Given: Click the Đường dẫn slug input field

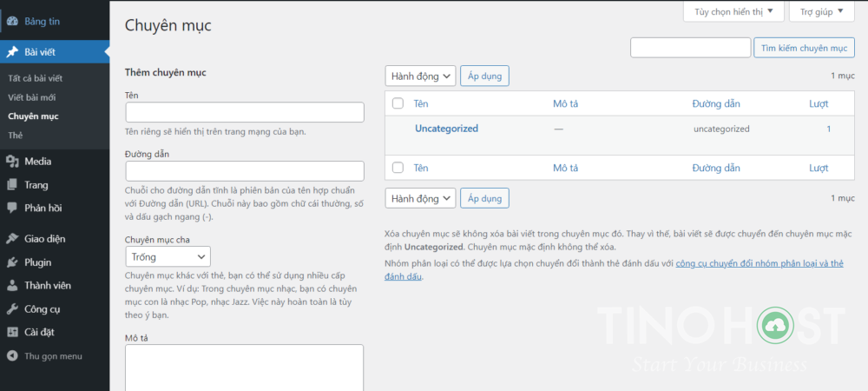Looking at the screenshot, I should tap(245, 171).
